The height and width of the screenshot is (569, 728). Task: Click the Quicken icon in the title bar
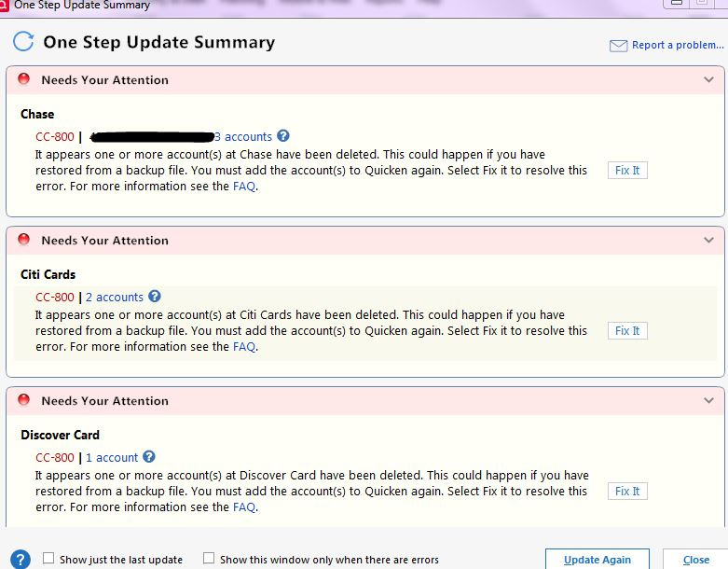(4, 5)
